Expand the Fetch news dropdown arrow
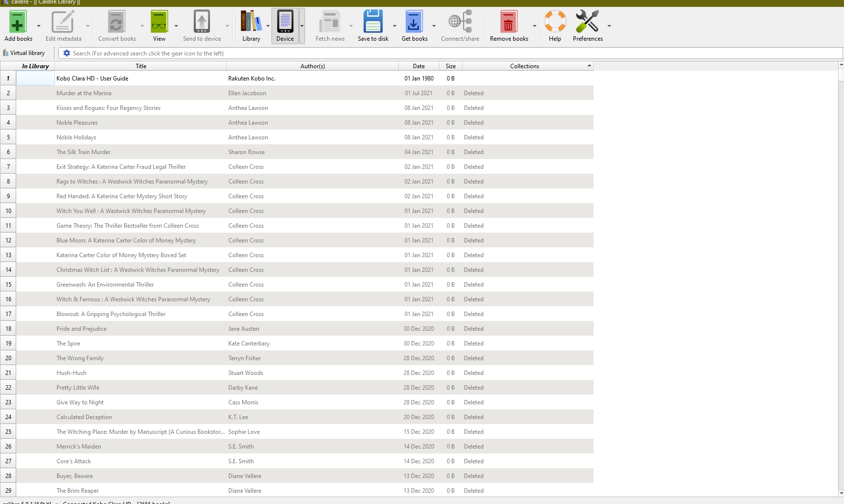Screen dimensions: 844x504 tap(351, 26)
